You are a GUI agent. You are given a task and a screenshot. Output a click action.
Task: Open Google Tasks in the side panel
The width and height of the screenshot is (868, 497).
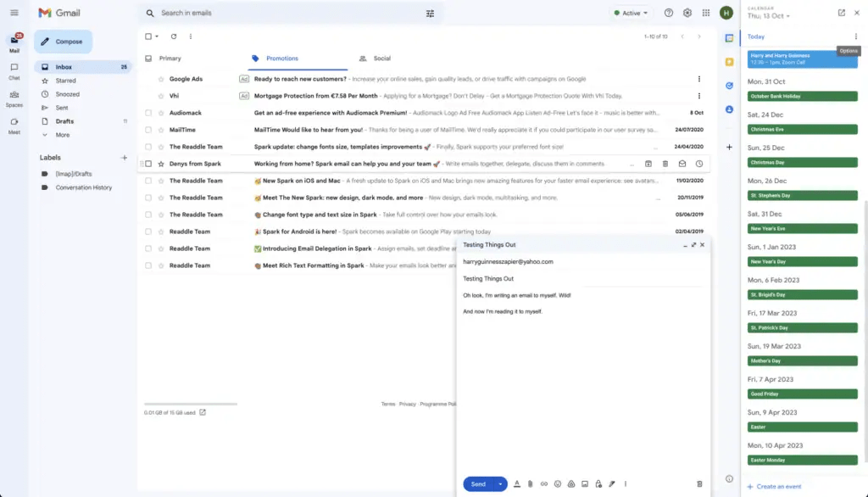(x=729, y=85)
